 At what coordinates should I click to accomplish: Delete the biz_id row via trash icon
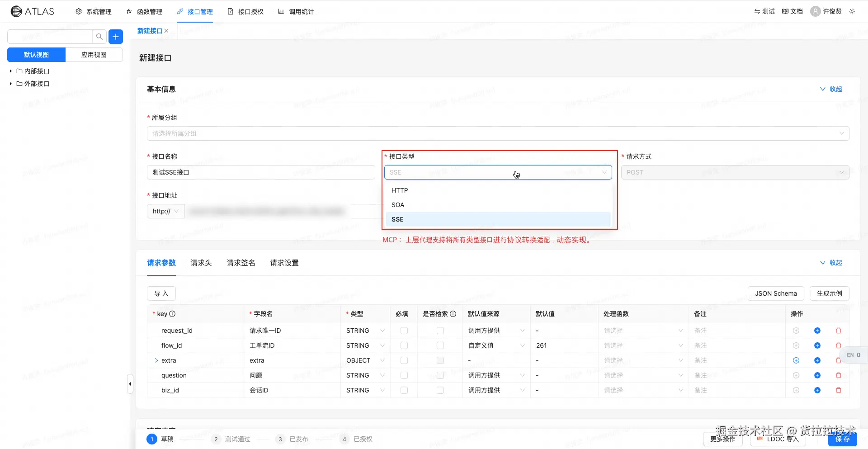pos(839,390)
